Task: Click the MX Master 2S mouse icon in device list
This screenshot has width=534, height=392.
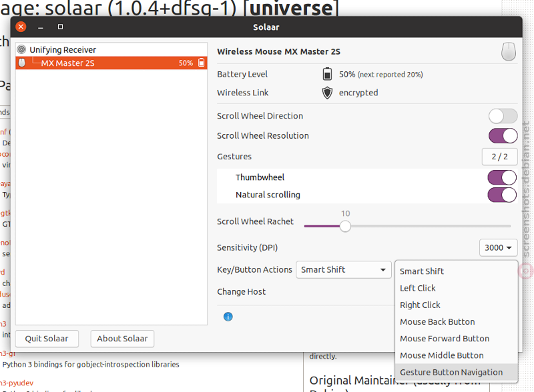Action: point(22,63)
